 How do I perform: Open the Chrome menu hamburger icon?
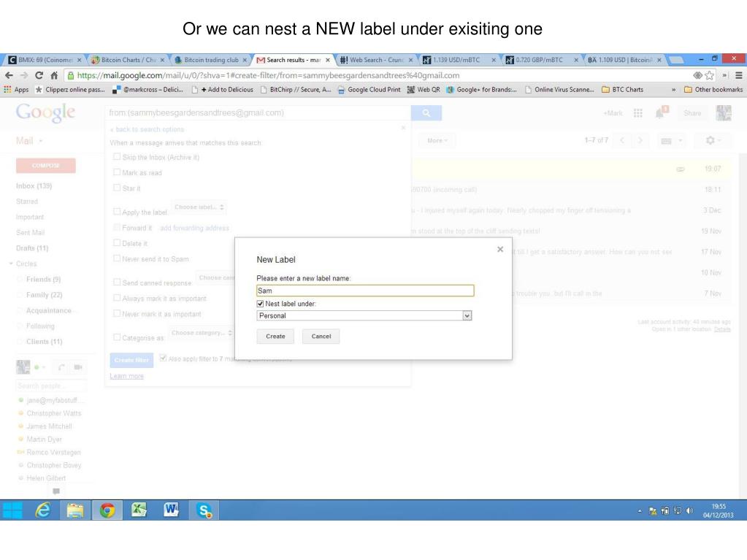pyautogui.click(x=739, y=75)
